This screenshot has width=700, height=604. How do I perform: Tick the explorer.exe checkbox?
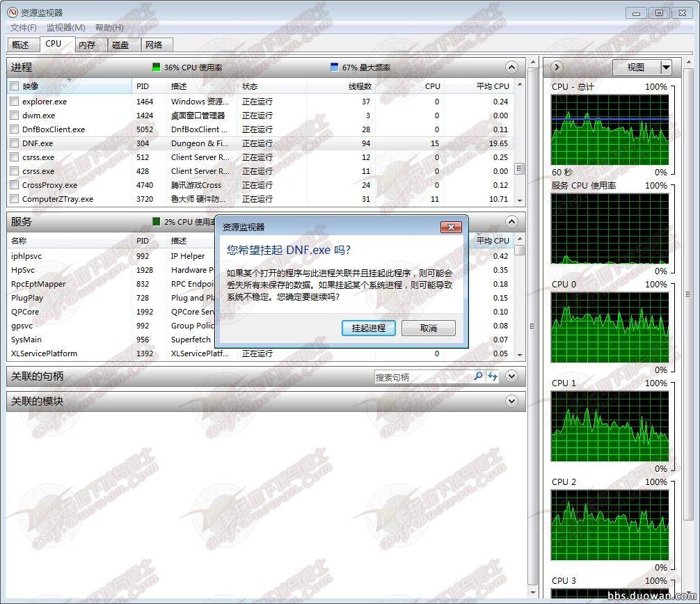coord(15,102)
